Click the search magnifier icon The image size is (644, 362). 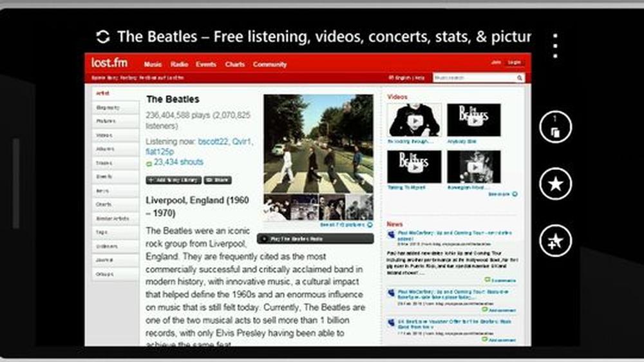pos(520,78)
